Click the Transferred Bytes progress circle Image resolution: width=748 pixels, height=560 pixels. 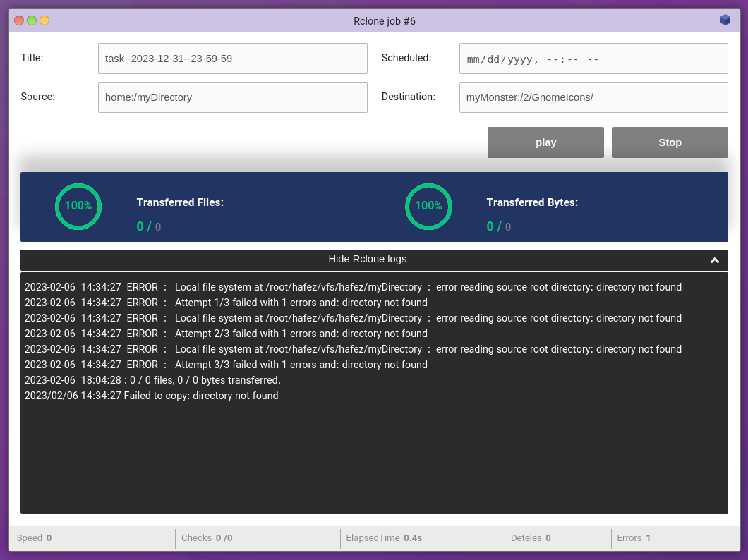click(428, 206)
